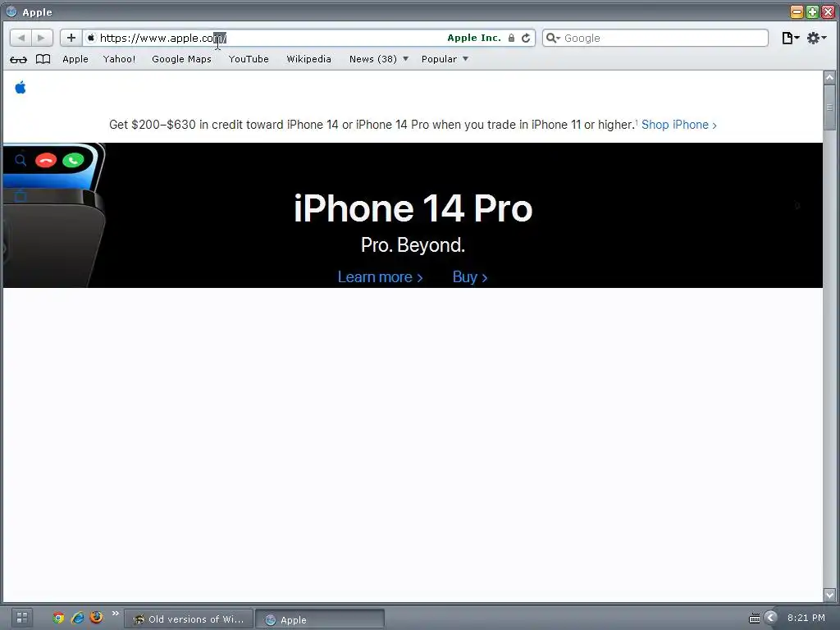The height and width of the screenshot is (630, 840).
Task: Open the Yahoo! bookmark
Action: click(119, 59)
